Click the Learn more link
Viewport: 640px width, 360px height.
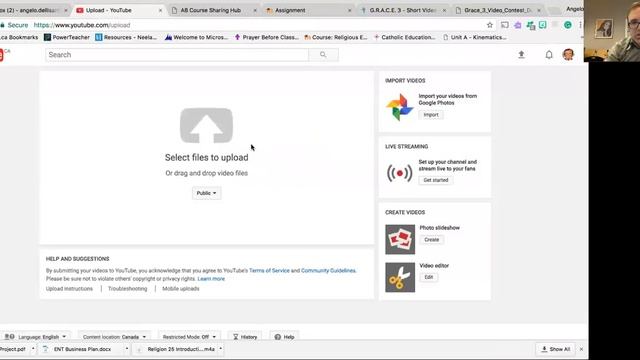pos(211,279)
